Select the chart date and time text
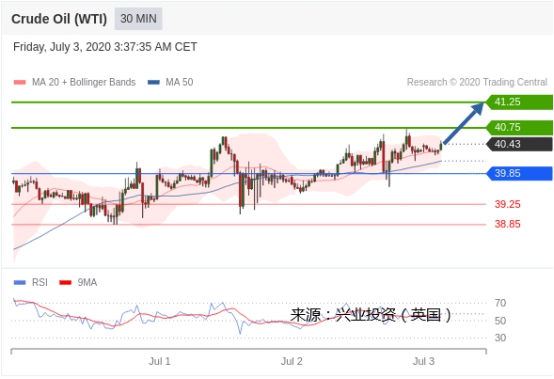 tap(105, 47)
